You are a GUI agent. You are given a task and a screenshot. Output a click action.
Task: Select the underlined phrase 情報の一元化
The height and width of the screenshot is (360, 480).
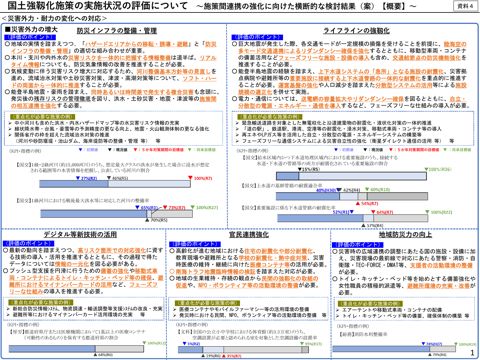72,264
